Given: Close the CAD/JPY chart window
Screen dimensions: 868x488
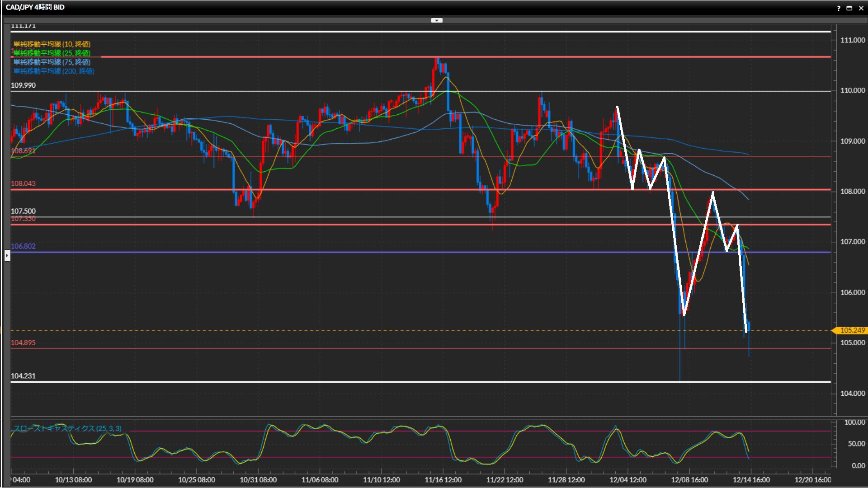Looking at the screenshot, I should pyautogui.click(x=861, y=8).
